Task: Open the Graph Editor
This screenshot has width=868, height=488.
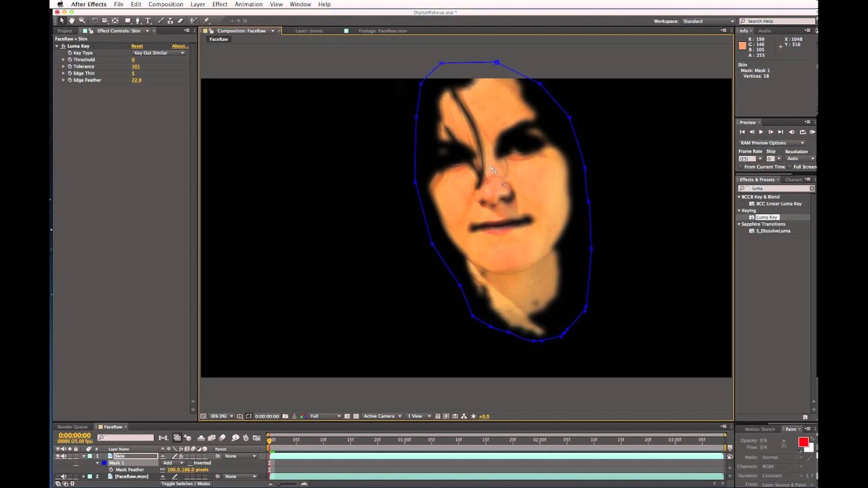Action: click(256, 438)
